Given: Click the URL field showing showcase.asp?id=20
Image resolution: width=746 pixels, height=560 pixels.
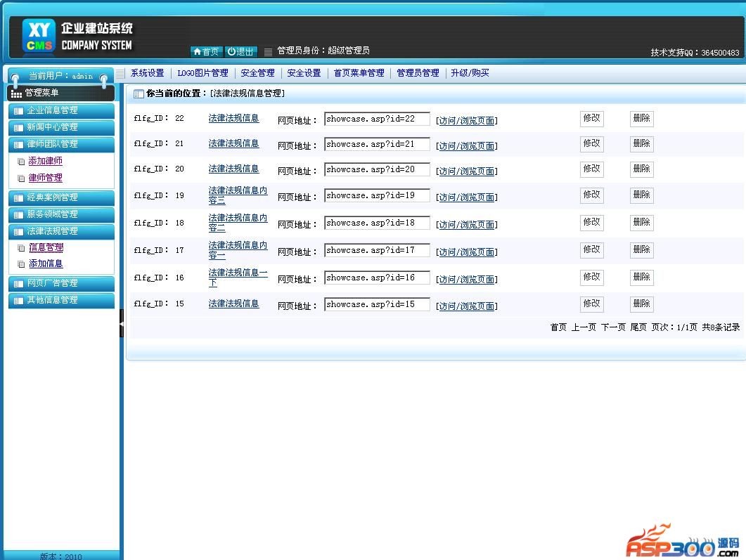Looking at the screenshot, I should 377,170.
